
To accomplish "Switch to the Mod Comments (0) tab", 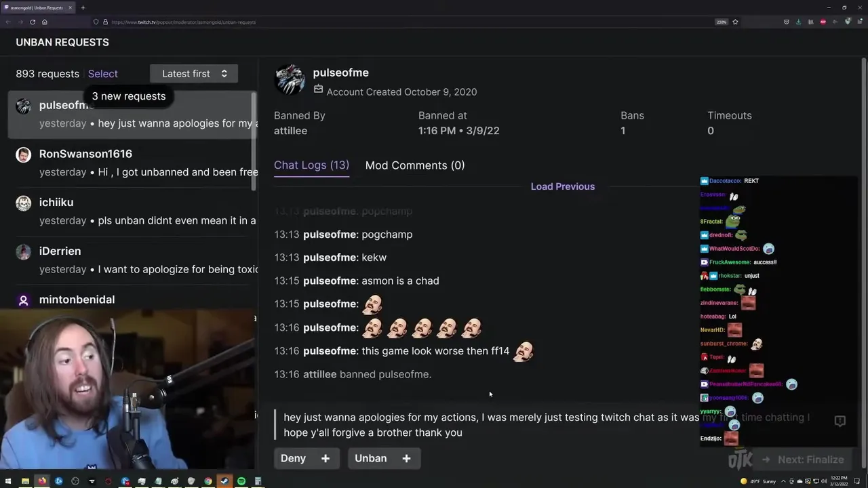I will 415,165.
